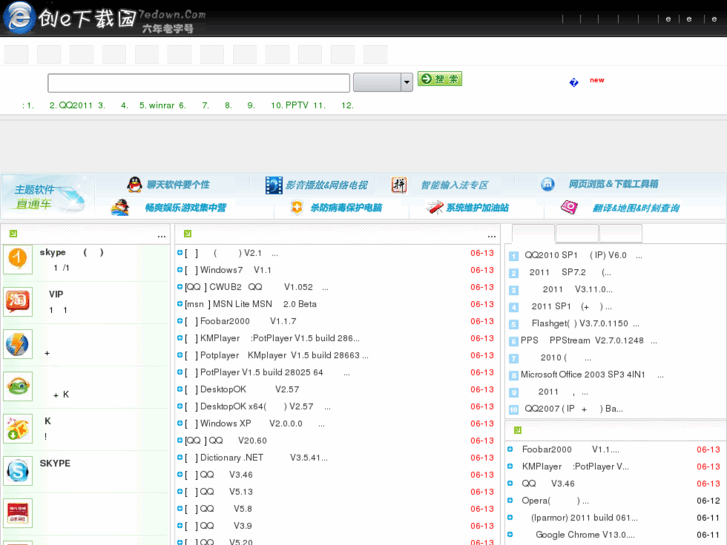Click green arrow icon in lower right header
Screen dimensions: 727x545
click(517, 430)
